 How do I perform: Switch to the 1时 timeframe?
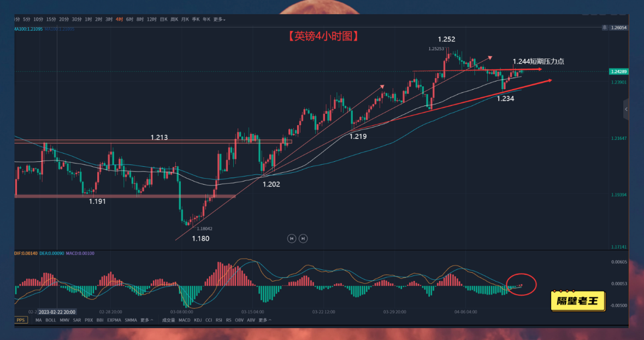[x=88, y=19]
